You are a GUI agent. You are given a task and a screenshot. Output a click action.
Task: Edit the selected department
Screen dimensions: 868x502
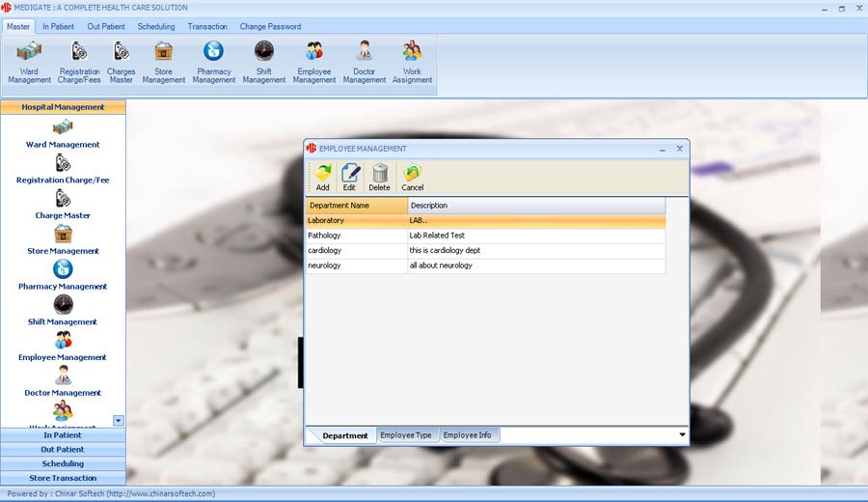click(x=349, y=178)
